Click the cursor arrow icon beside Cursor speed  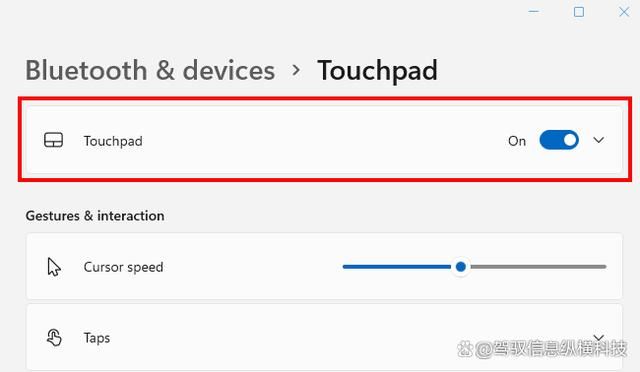tap(54, 267)
